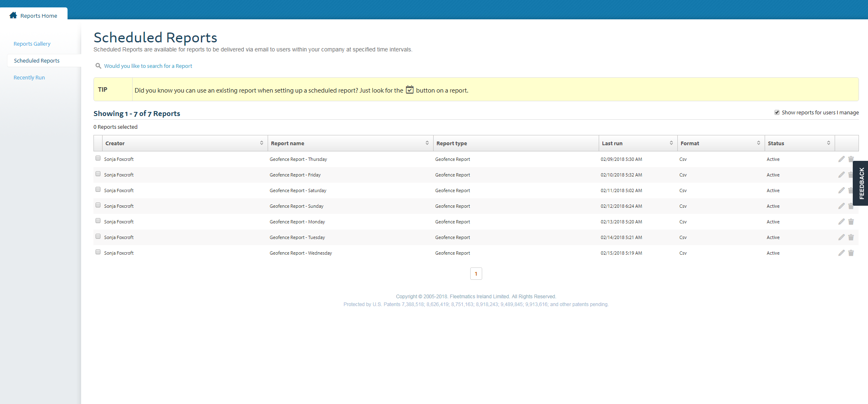
Task: Open Reports Gallery in sidebar
Action: [x=32, y=44]
